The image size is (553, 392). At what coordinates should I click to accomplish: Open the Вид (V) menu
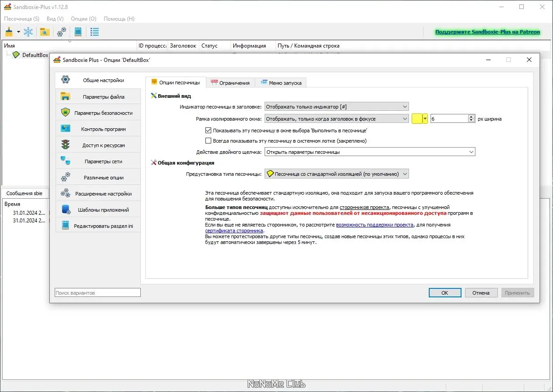click(55, 19)
